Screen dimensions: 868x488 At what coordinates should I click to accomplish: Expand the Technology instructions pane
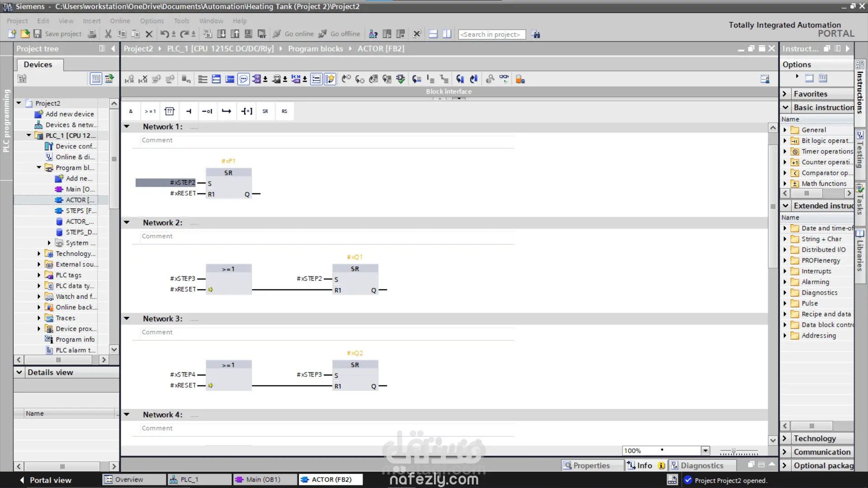(785, 438)
